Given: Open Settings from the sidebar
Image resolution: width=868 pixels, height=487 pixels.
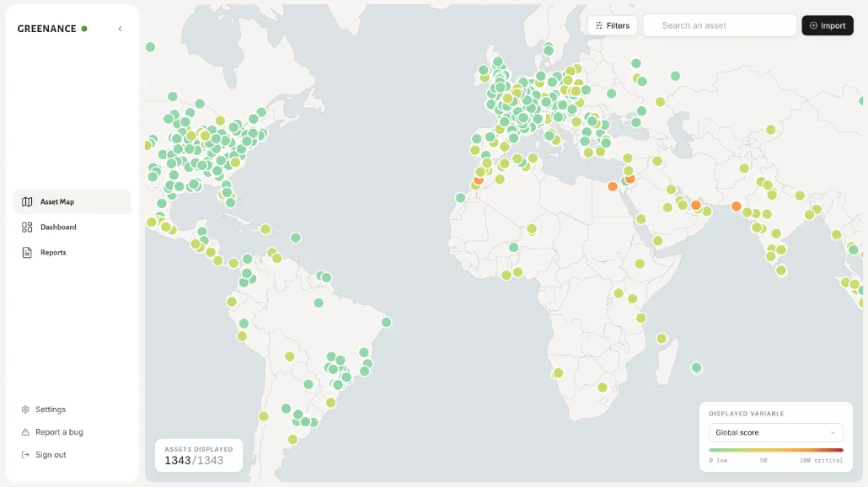Looking at the screenshot, I should click(44, 409).
